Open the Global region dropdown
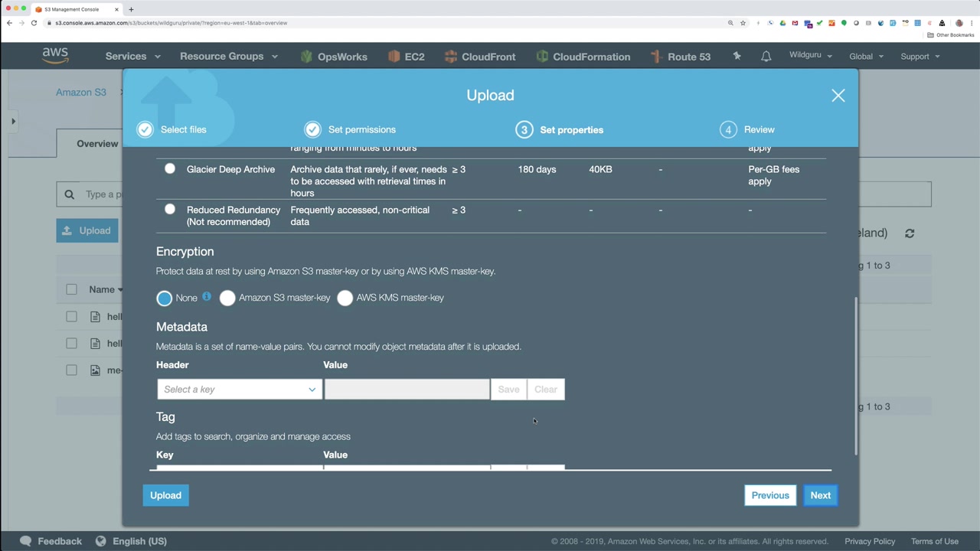Viewport: 980px width, 551px height. pos(867,57)
